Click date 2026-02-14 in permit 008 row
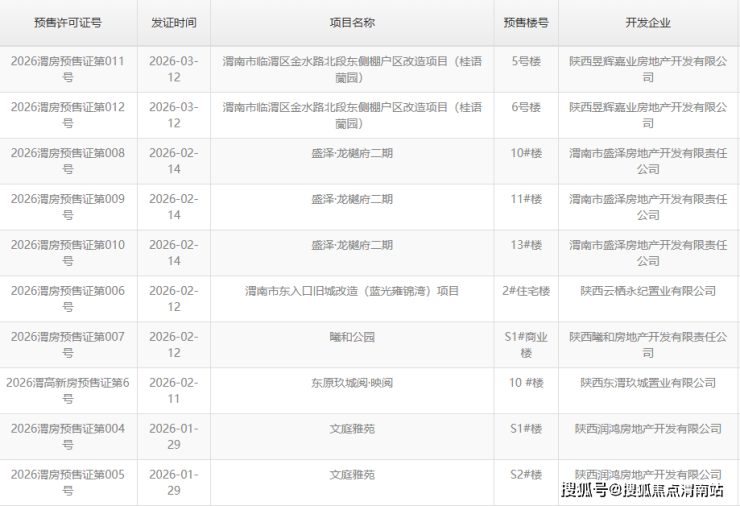Viewport: 740px width, 506px height. (174, 161)
